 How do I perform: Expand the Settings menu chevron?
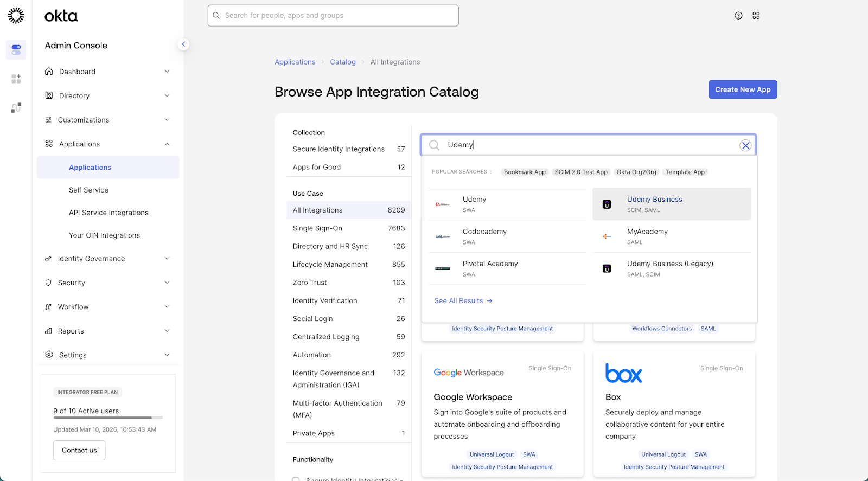tap(167, 355)
